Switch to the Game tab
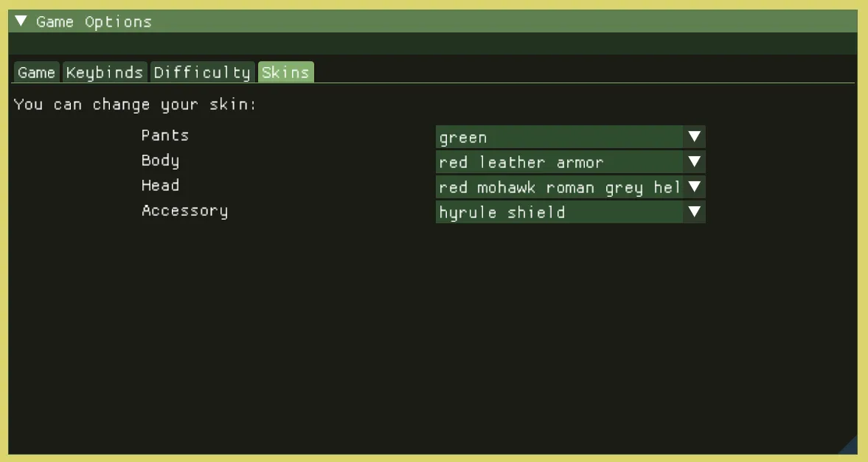868x462 pixels. click(x=37, y=72)
